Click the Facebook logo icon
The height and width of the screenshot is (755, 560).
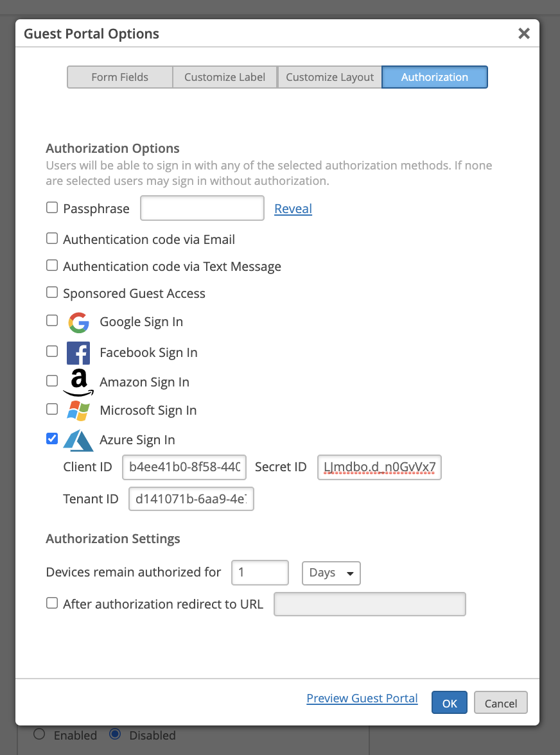tap(78, 353)
